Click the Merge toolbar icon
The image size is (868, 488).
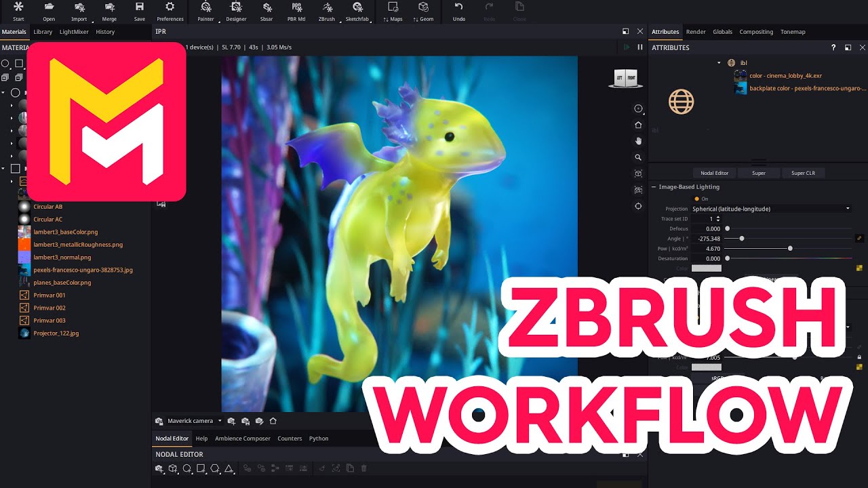(109, 7)
